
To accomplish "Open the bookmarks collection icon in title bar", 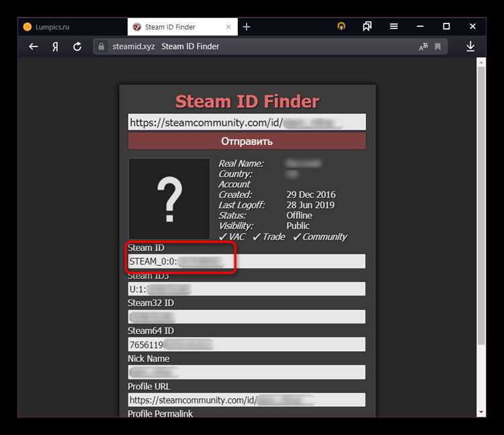I will (x=367, y=26).
